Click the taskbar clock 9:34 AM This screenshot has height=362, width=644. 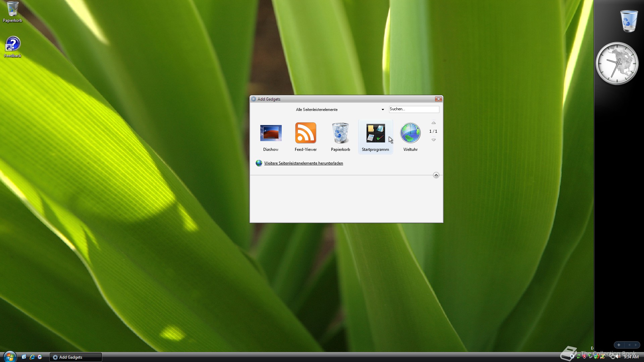pos(631,357)
